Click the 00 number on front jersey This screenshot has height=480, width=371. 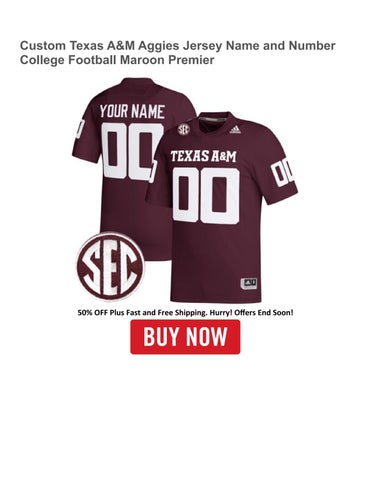[x=206, y=196]
